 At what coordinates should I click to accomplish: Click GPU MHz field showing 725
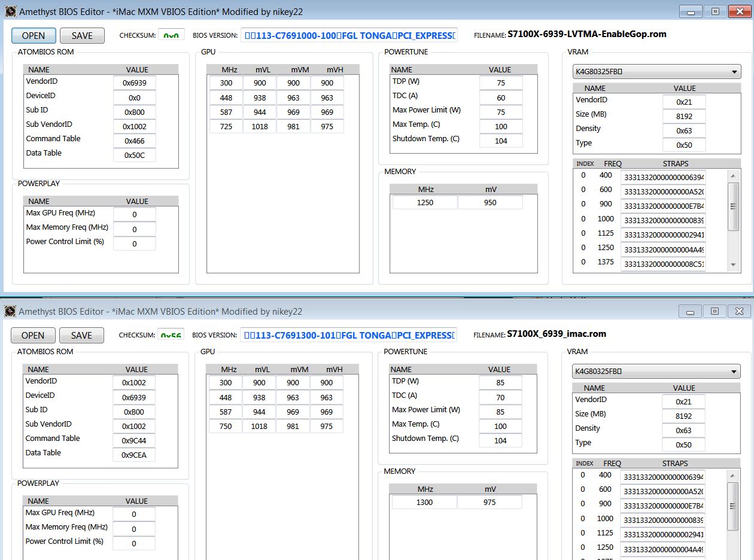[226, 126]
